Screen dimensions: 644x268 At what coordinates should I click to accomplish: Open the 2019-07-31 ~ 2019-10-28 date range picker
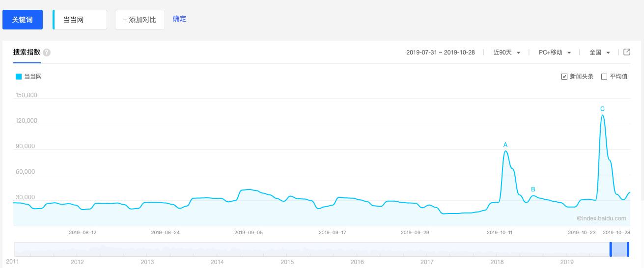click(440, 53)
